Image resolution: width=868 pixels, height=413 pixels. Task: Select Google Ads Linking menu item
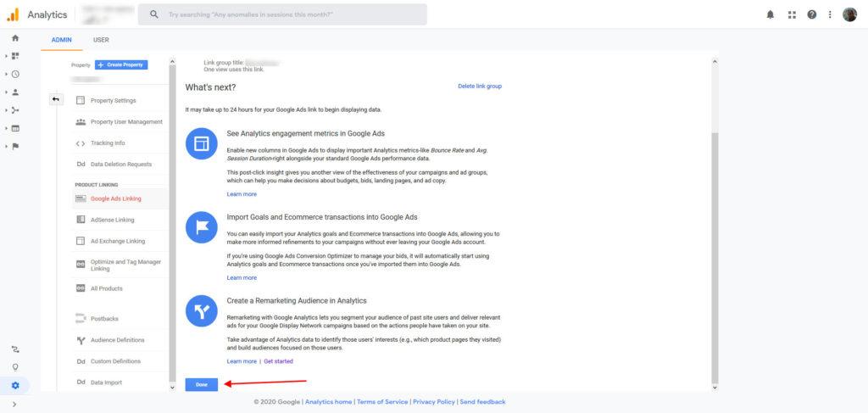(x=120, y=198)
